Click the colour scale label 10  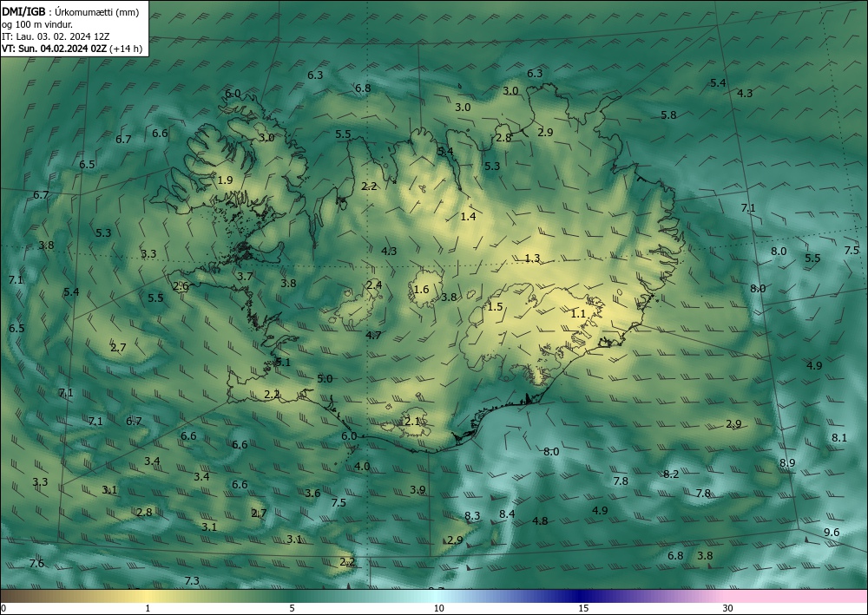(439, 608)
